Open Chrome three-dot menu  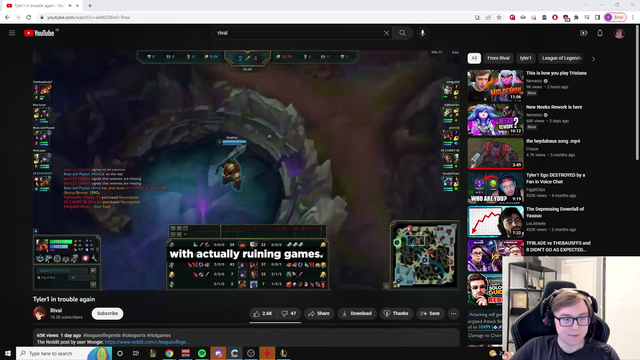[633, 18]
